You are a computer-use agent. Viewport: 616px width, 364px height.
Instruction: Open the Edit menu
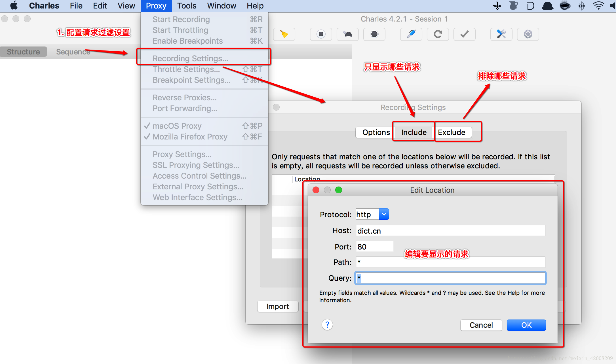pos(100,6)
